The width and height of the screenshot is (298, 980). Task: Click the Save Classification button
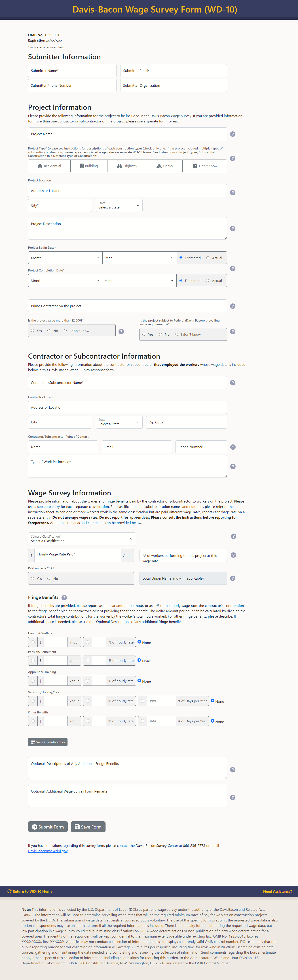point(48,742)
